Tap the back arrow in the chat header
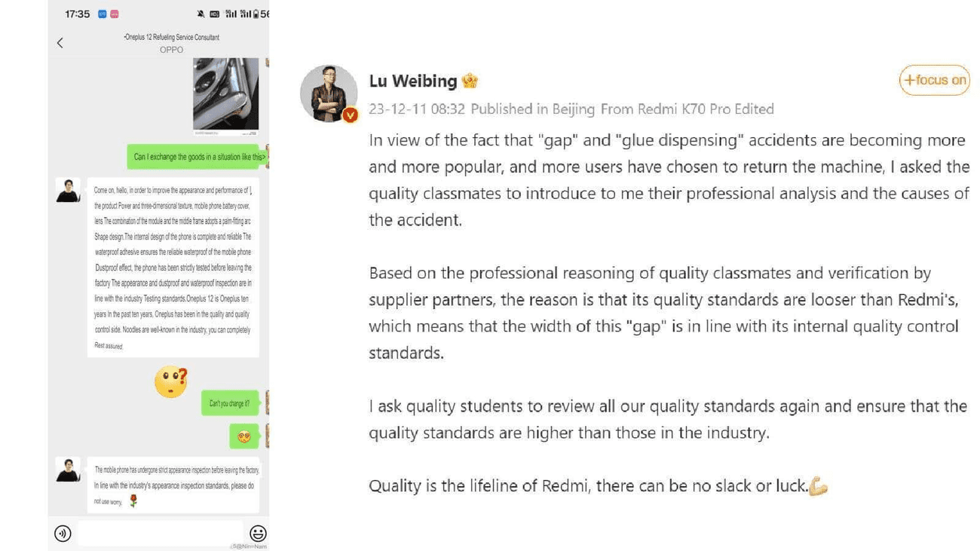Image resolution: width=980 pixels, height=551 pixels. click(x=60, y=43)
